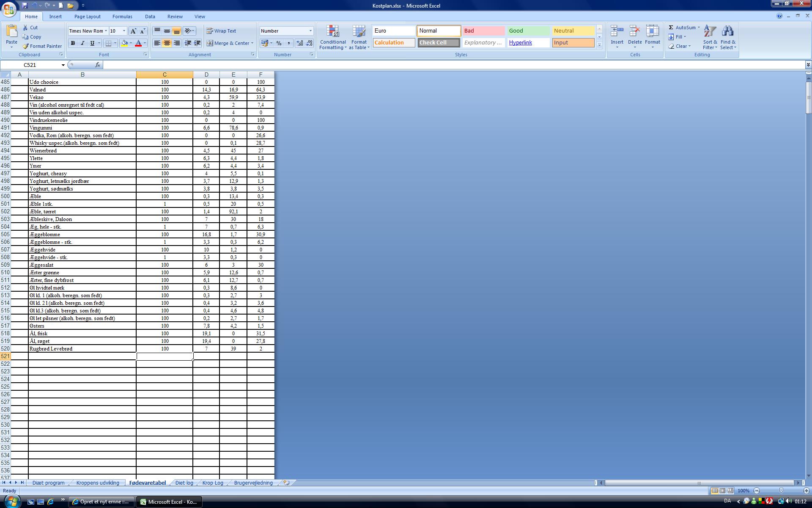This screenshot has height=508, width=812.
Task: Expand Merge & Center options
Action: click(252, 43)
